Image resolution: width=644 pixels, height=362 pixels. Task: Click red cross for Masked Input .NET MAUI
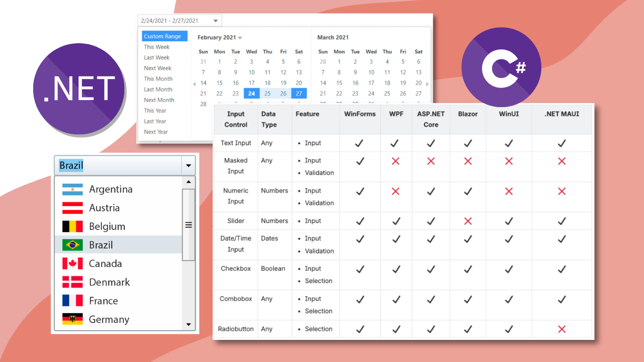tap(561, 161)
